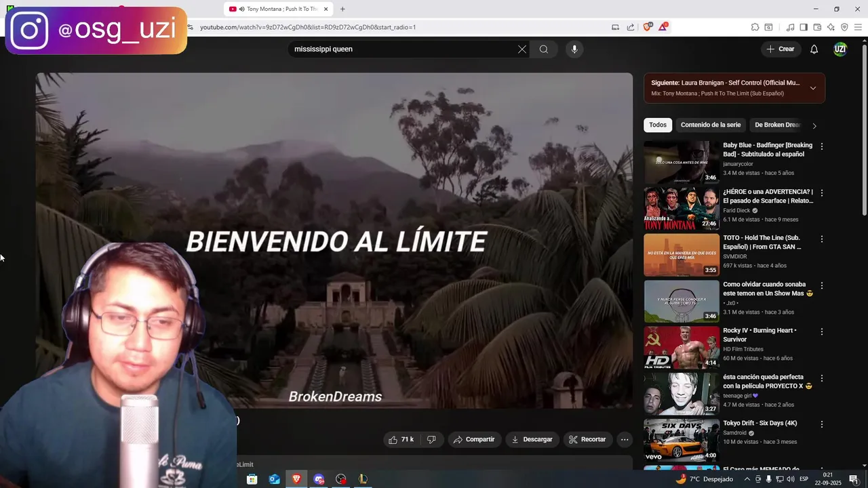Open options for Rocky IV Burning Heart video
Viewport: 868px width, 488px height.
[x=822, y=332]
